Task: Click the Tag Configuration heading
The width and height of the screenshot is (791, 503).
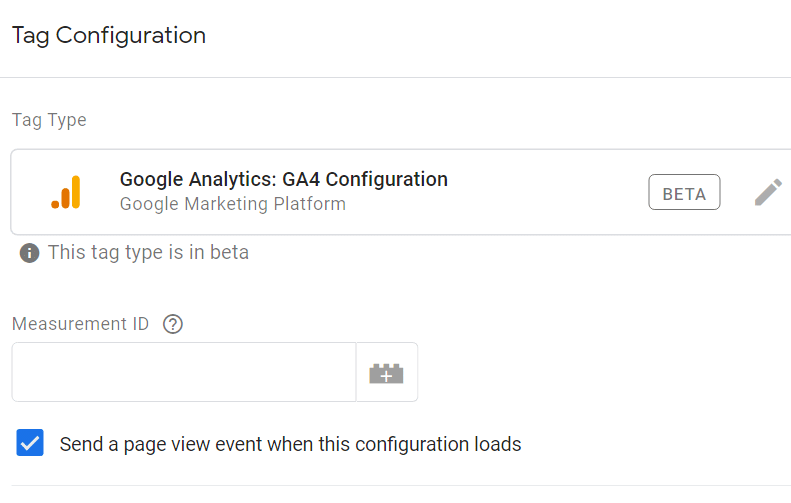Action: point(108,35)
